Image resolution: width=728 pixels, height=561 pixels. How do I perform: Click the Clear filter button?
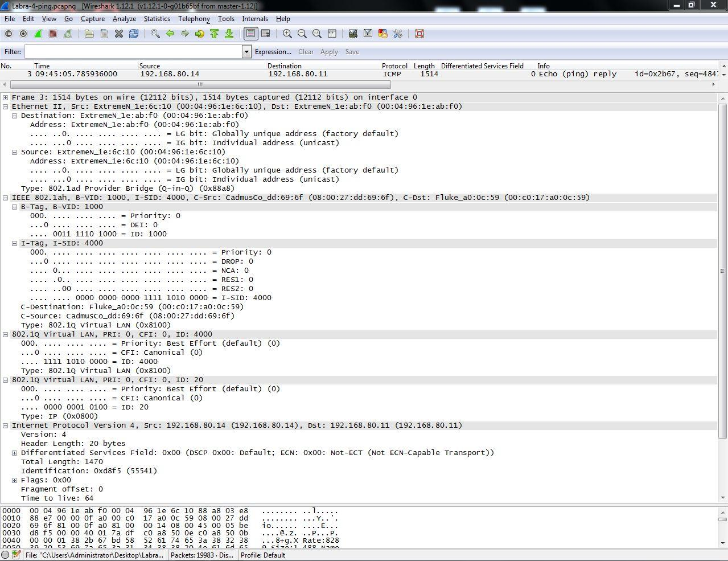coord(306,52)
